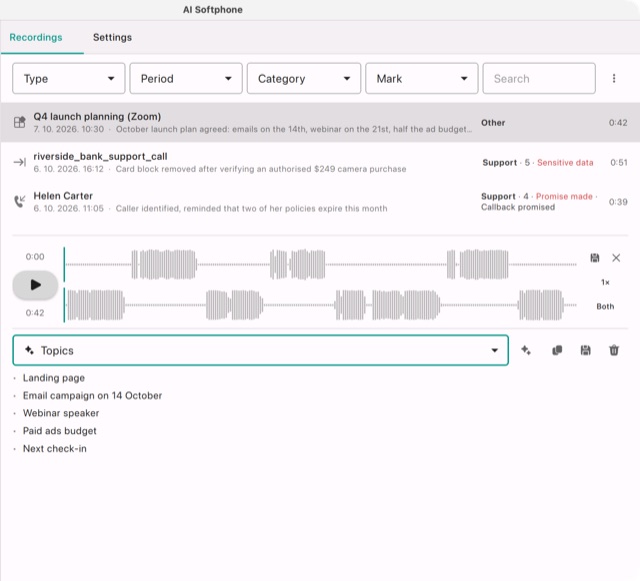Click the October launch plan summary text
Screen dimensions: 640x581
[x=293, y=129]
